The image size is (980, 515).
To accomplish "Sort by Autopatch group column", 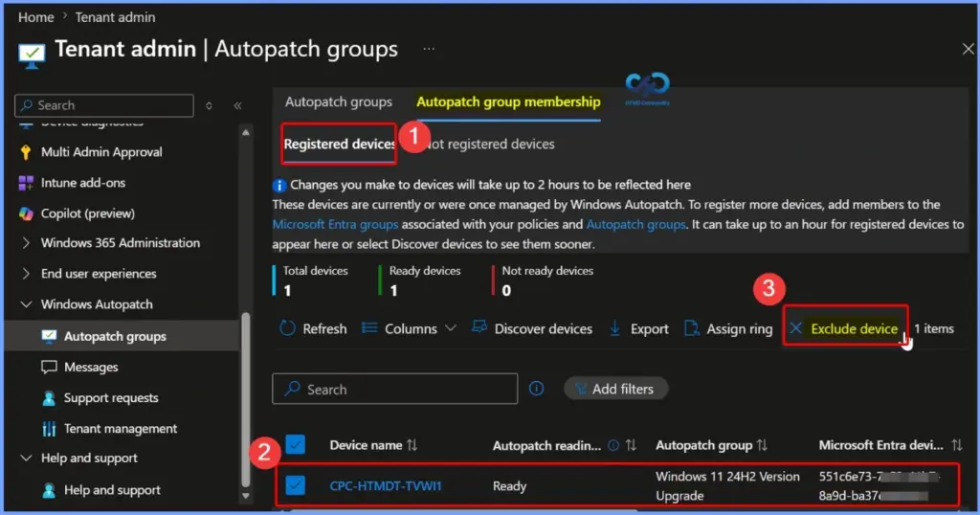I will (711, 445).
